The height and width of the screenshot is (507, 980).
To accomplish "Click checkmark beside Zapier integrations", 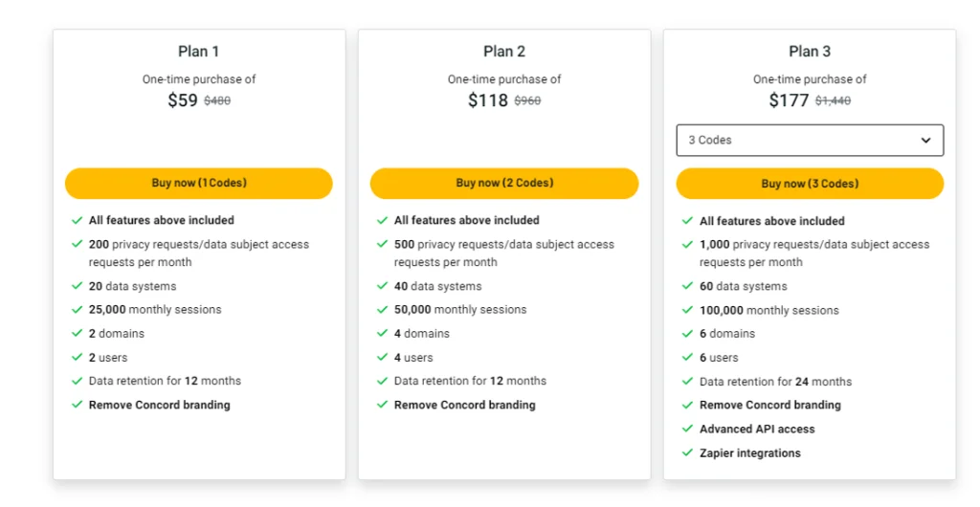I will pos(687,452).
